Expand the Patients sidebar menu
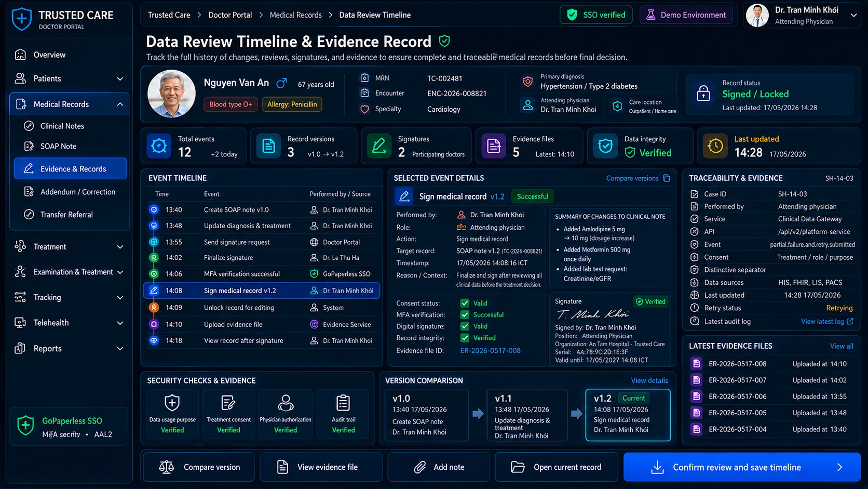This screenshot has width=868, height=489. click(x=120, y=79)
